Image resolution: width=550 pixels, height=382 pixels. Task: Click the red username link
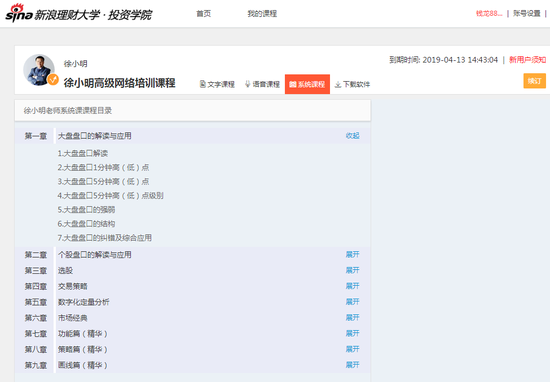click(x=489, y=14)
